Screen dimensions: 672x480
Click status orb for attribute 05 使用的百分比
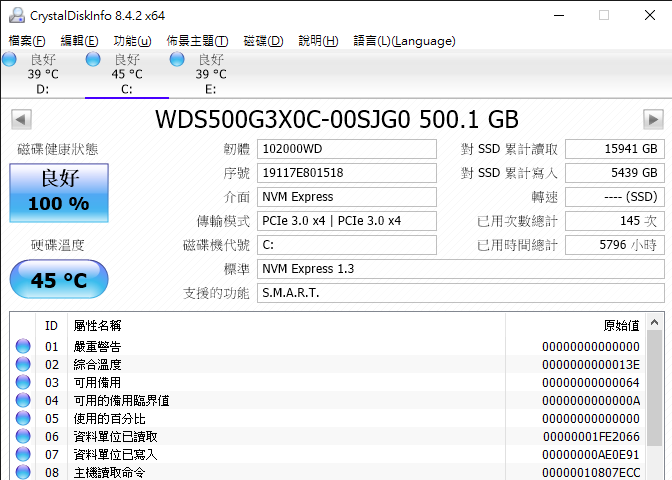pyautogui.click(x=23, y=418)
